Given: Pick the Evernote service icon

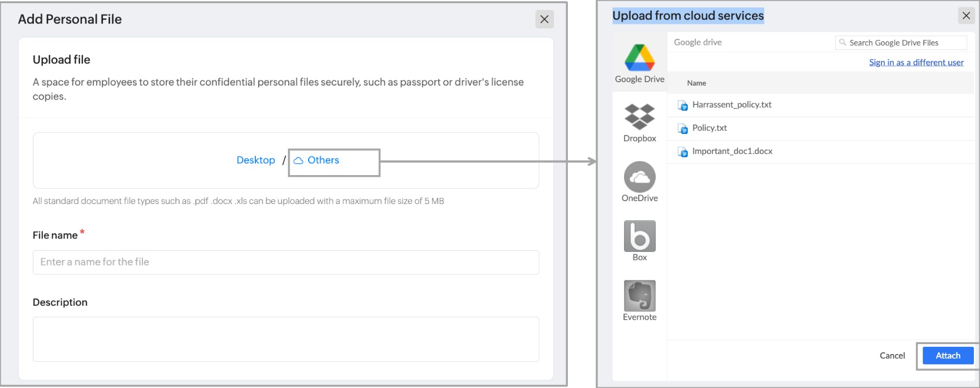Looking at the screenshot, I should tap(640, 296).
